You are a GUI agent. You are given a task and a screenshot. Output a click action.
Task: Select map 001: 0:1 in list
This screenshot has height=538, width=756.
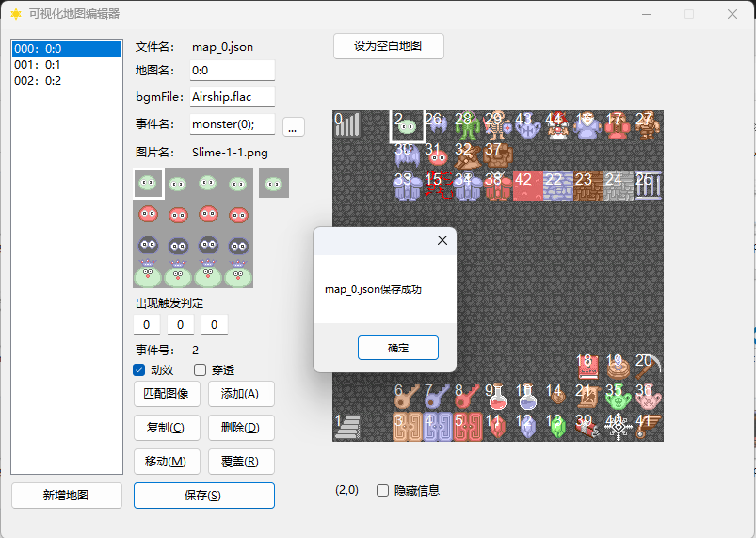[67, 65]
